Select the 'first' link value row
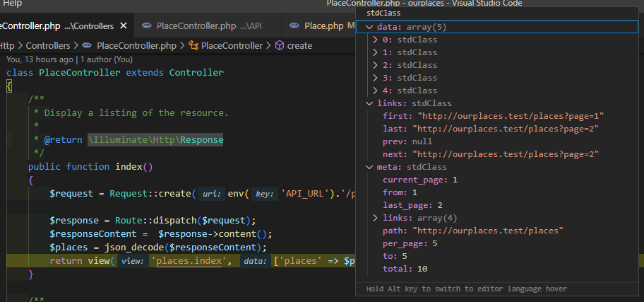Viewport: 644px width, 302px height. 497,116
